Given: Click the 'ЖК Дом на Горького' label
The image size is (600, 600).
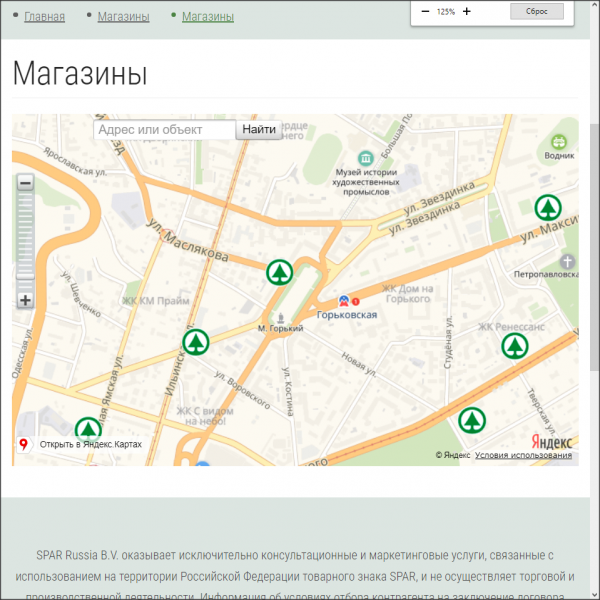Looking at the screenshot, I should tap(408, 293).
